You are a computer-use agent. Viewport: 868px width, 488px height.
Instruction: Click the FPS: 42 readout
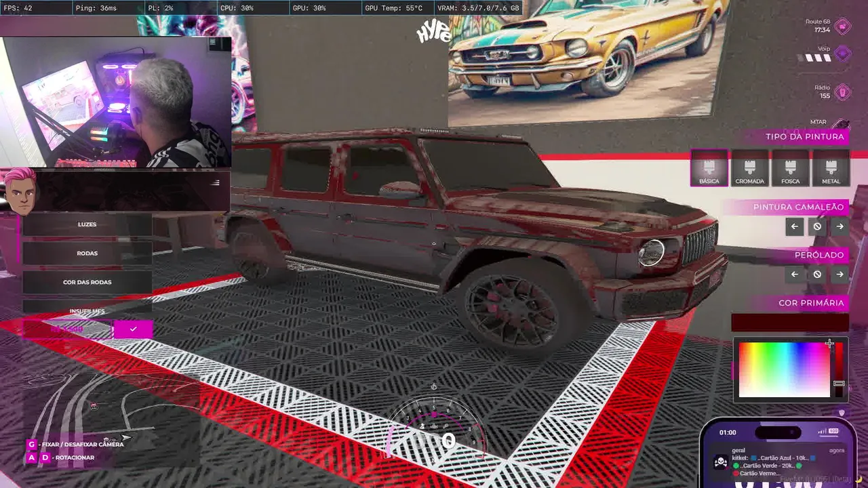pyautogui.click(x=18, y=8)
